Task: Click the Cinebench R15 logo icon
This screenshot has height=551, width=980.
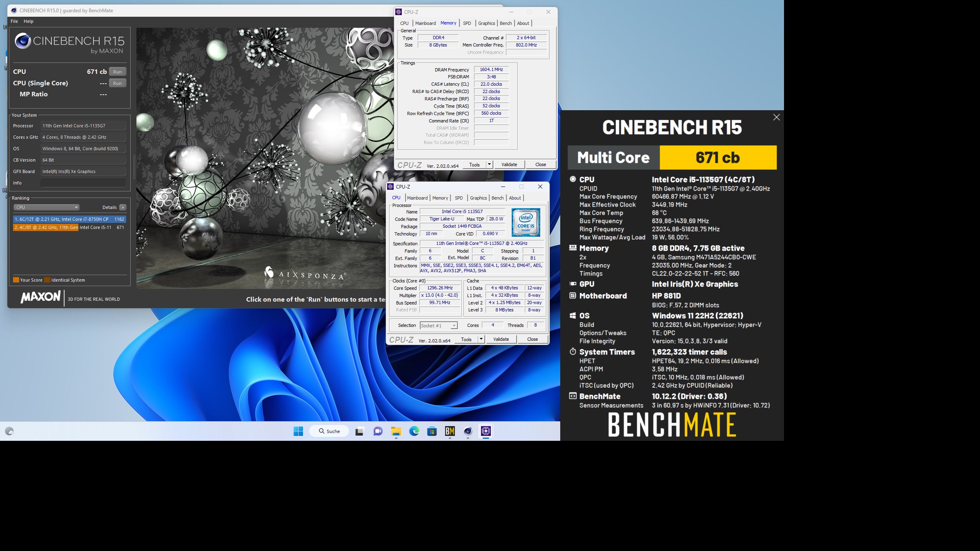Action: point(23,41)
